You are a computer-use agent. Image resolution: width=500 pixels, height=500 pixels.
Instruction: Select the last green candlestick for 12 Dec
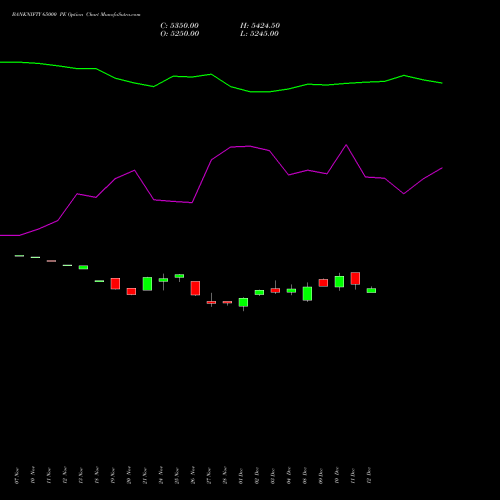(x=371, y=291)
